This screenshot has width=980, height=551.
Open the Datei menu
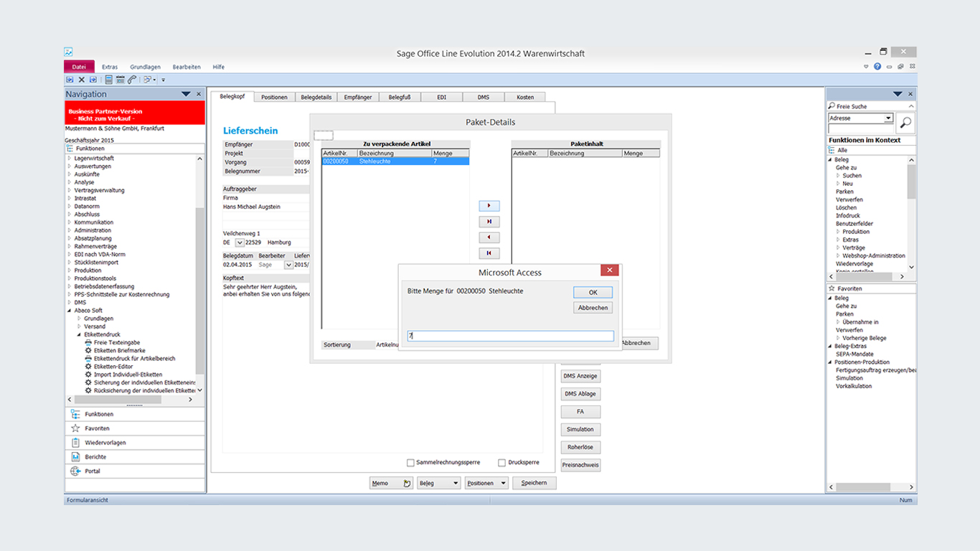(79, 67)
